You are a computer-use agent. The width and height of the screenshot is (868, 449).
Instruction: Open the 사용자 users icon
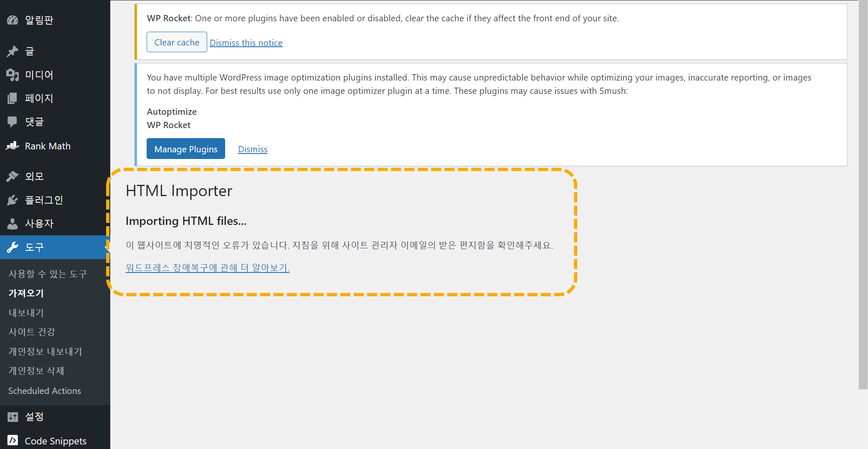(x=13, y=223)
